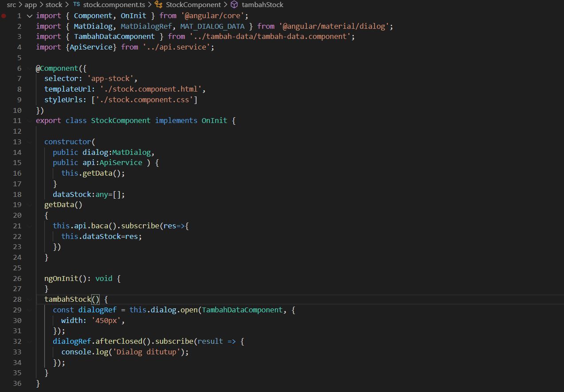564x392 pixels.
Task: Select line number 13 in the gutter
Action: (x=17, y=142)
